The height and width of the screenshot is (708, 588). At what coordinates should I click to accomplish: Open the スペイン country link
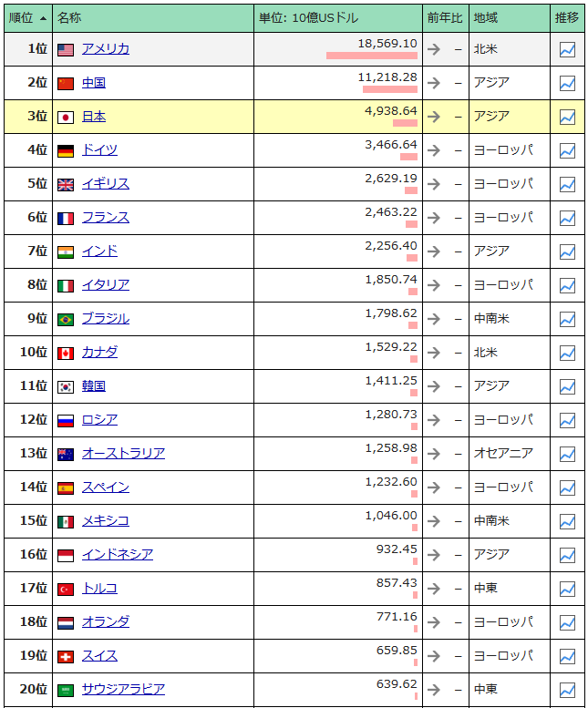tap(106, 487)
